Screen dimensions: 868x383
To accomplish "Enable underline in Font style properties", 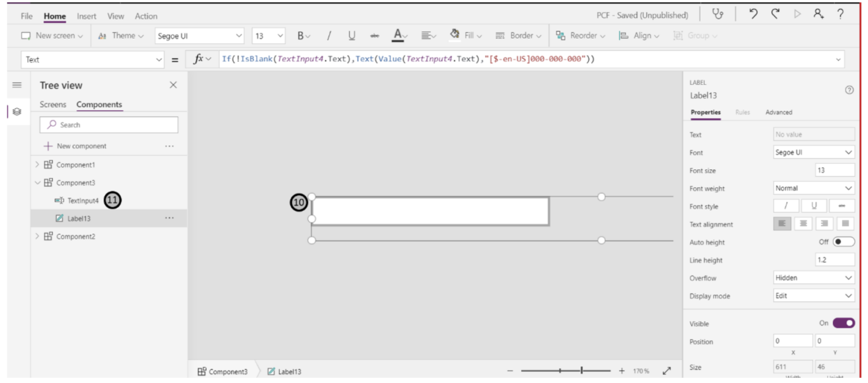I will click(814, 205).
